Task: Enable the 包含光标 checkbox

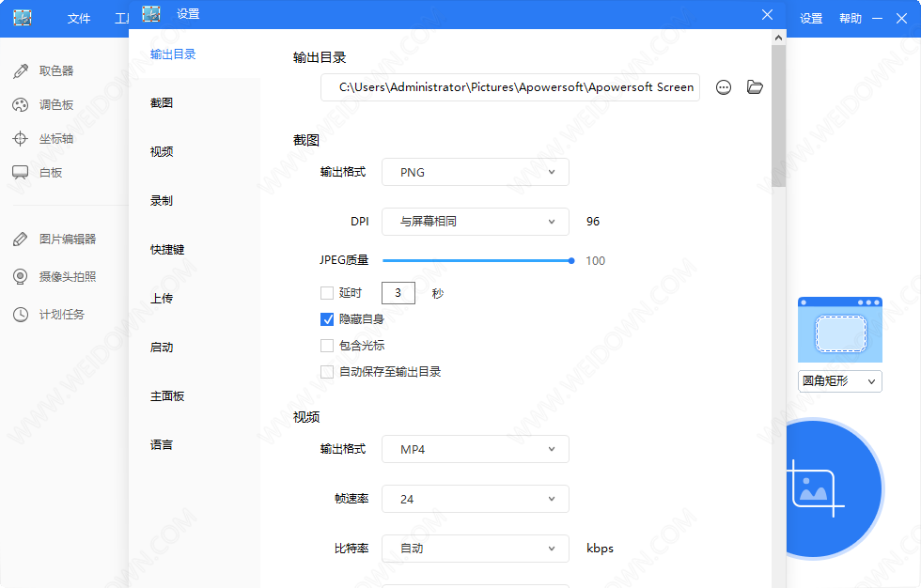Action: [327, 346]
